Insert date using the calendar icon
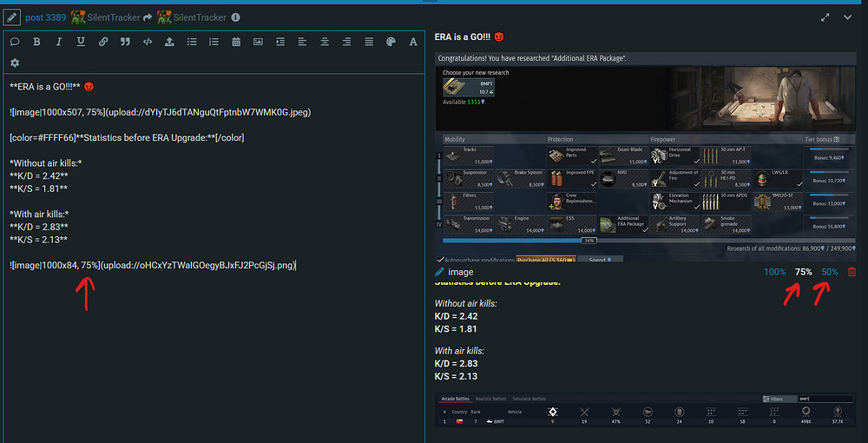The image size is (868, 443). (x=236, y=42)
